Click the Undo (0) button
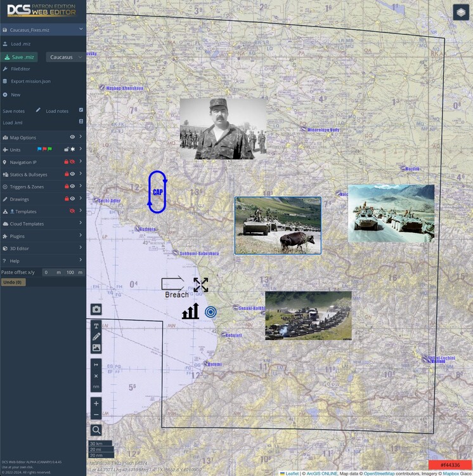Viewport: 473px width, 476px height. 13,282
